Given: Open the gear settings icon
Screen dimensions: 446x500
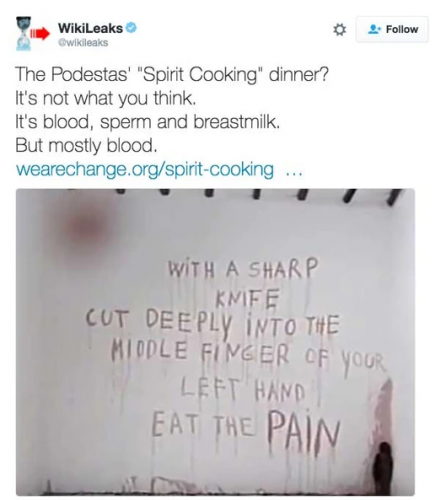Looking at the screenshot, I should pyautogui.click(x=340, y=30).
